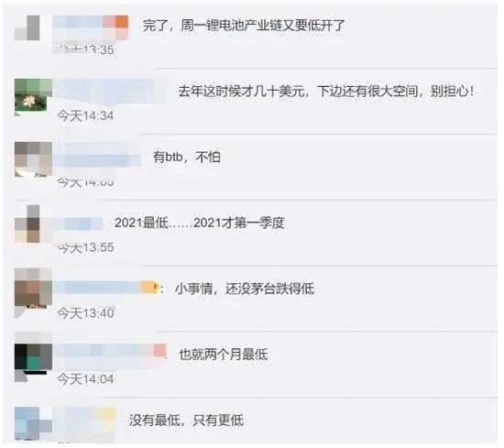Click username with yellow emoji before 小事情
Image resolution: width=504 pixels, height=448 pixels.
(106, 288)
